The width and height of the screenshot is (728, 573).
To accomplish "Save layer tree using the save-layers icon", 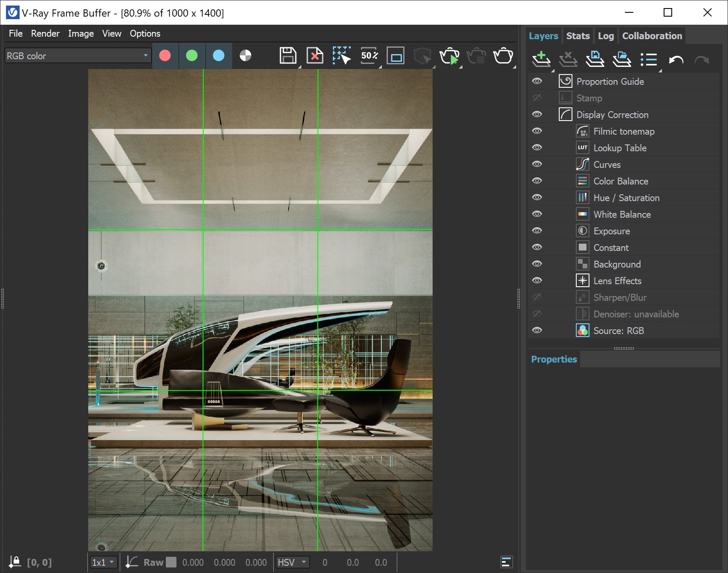I will pyautogui.click(x=595, y=59).
